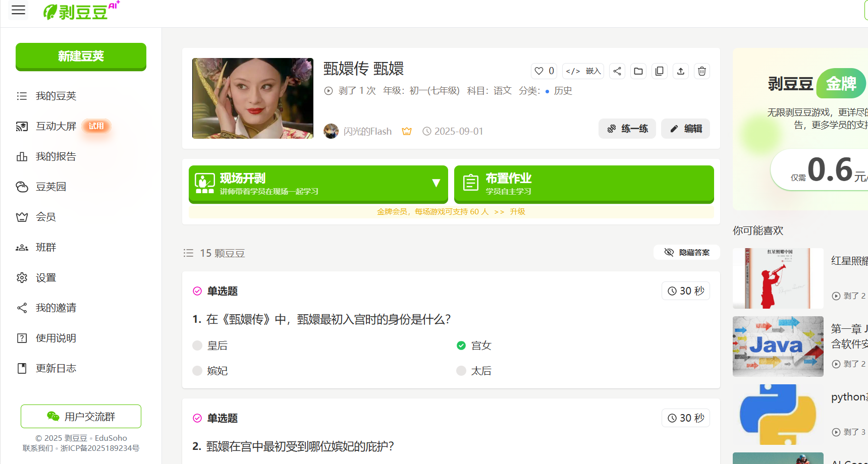The image size is (868, 464).
Task: Click the 设置 gear icon
Action: 22,277
